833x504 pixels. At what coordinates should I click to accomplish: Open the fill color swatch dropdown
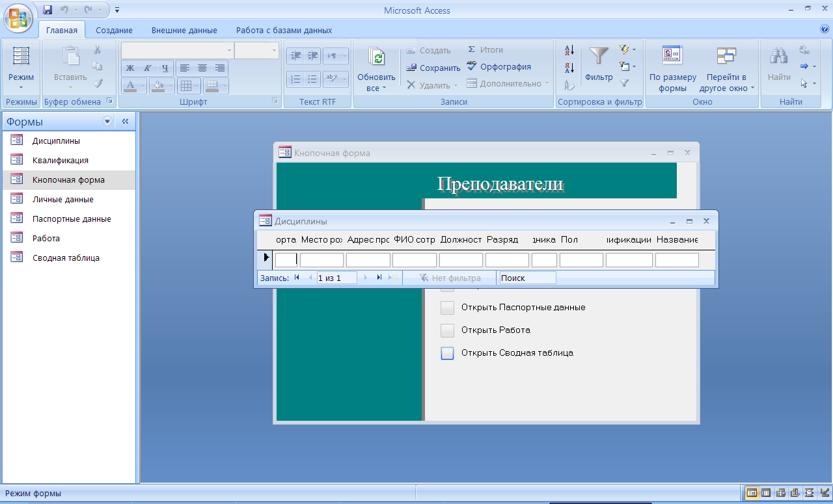(x=171, y=85)
